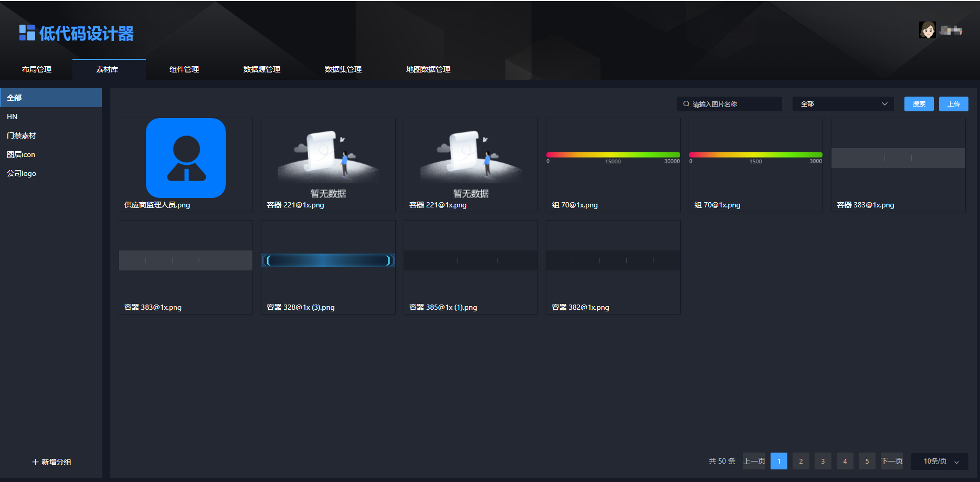Switch to 地图数据管理 tab

tap(428, 69)
